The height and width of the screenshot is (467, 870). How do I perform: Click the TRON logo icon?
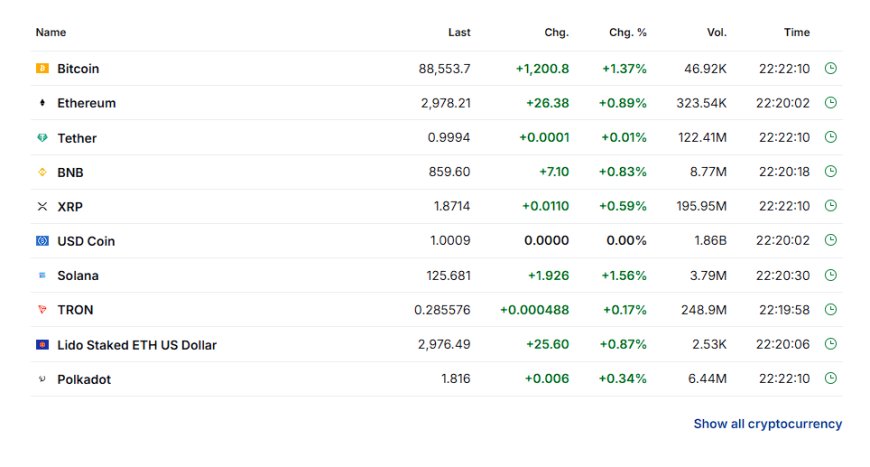42,309
